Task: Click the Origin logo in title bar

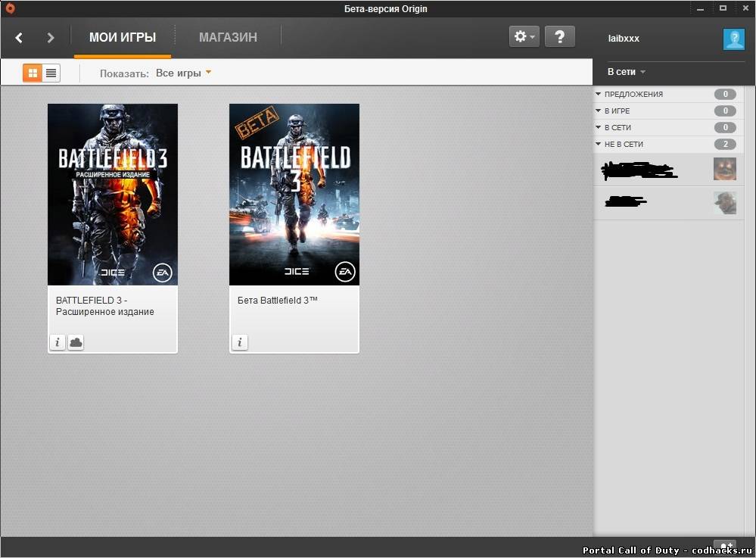Action: pos(10,8)
